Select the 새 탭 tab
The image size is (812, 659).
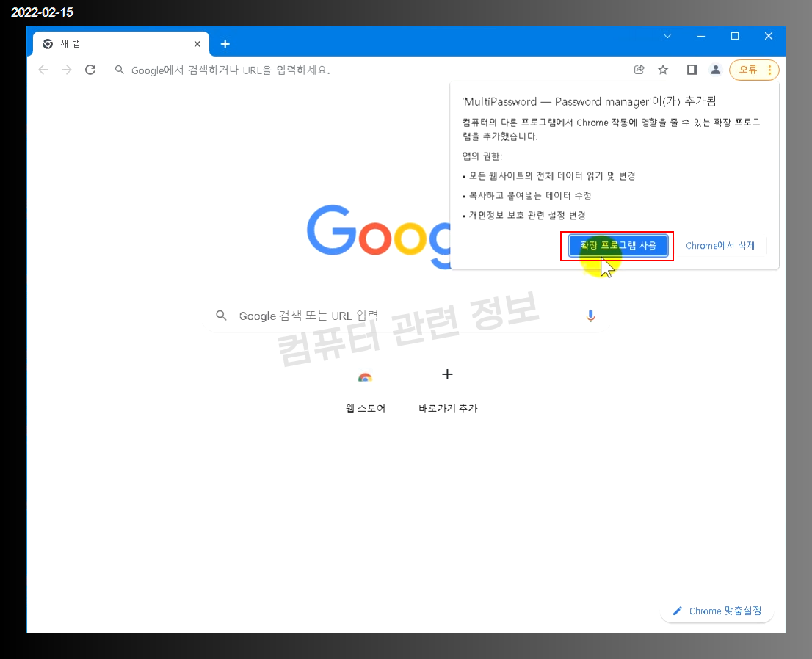(x=121, y=44)
